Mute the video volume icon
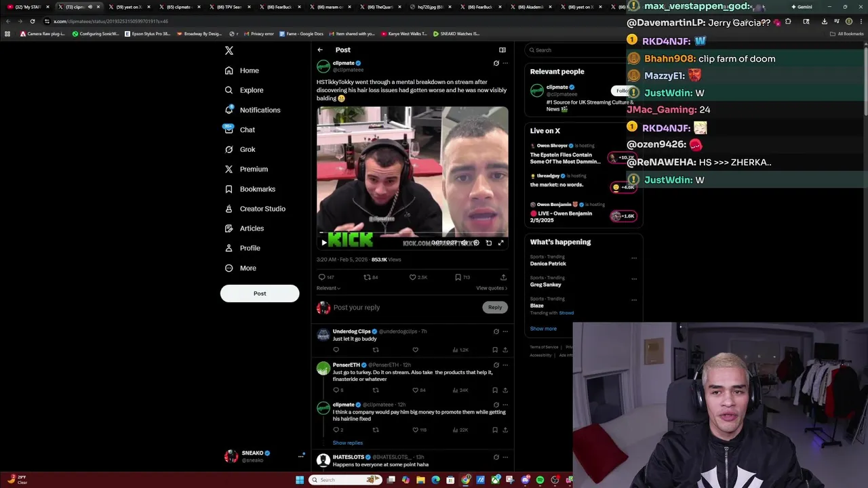 click(465, 243)
